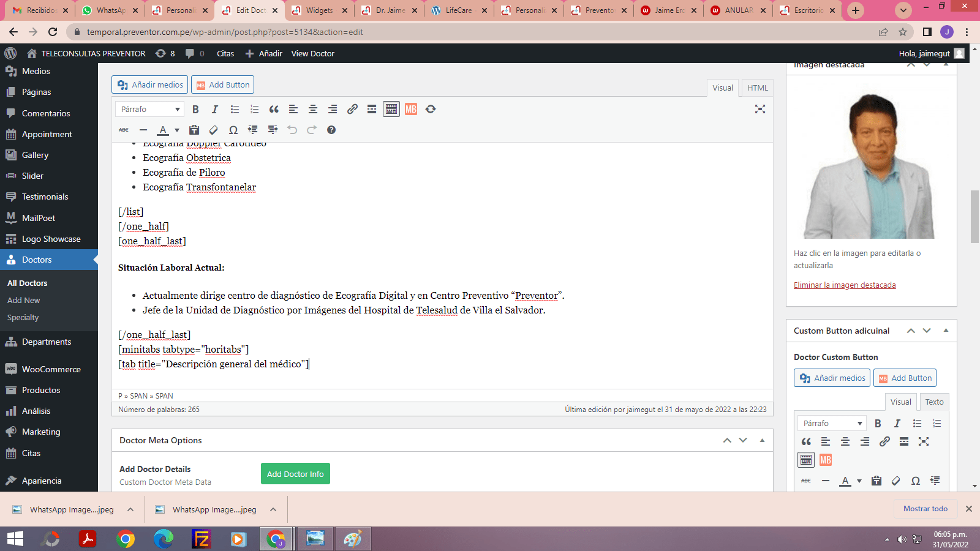Open Párrafo dropdown in Custom Button editor
The width and height of the screenshot is (980, 551).
tap(832, 423)
